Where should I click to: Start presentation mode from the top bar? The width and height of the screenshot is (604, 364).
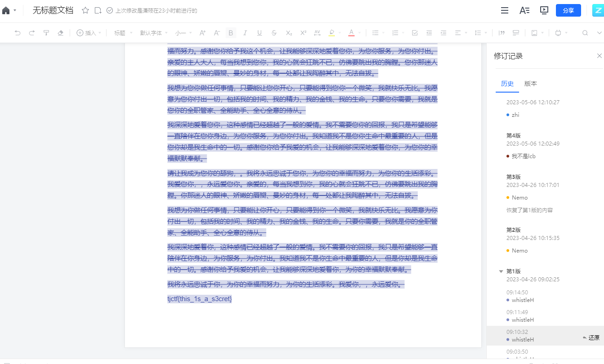544,10
